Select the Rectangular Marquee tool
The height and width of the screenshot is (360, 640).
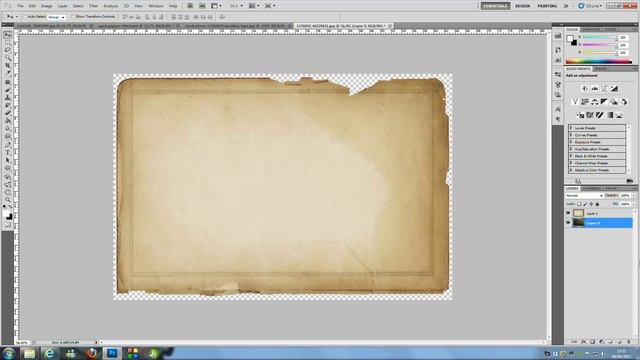pos(8,42)
